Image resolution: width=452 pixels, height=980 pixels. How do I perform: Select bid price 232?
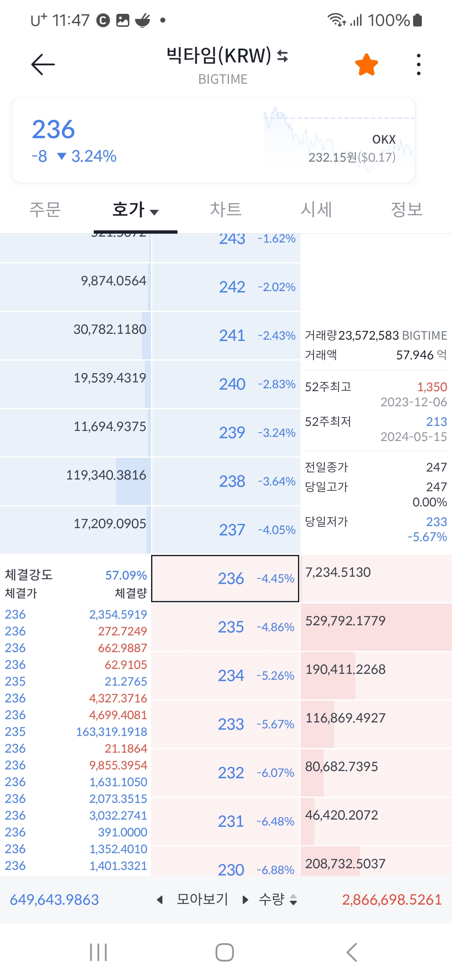[x=225, y=773]
